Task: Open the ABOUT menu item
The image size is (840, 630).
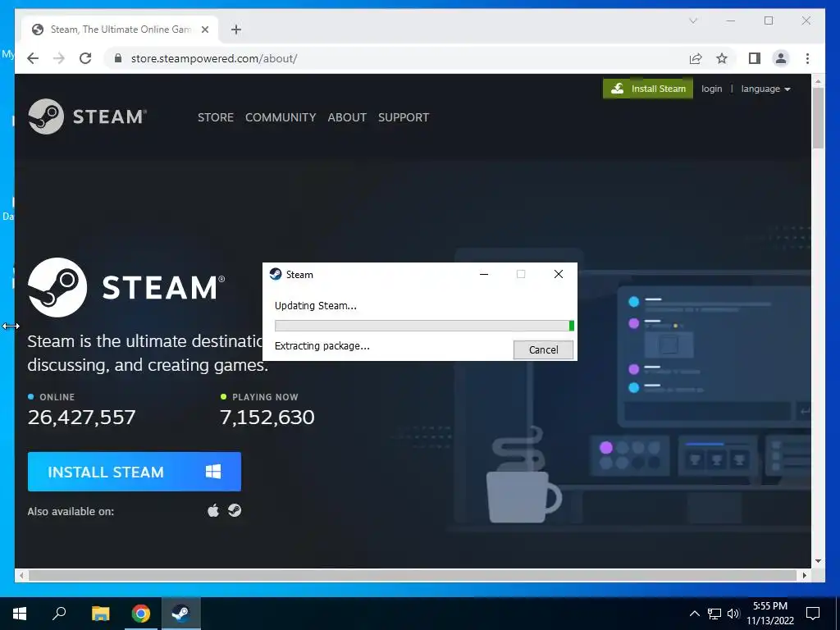Action: tap(347, 117)
